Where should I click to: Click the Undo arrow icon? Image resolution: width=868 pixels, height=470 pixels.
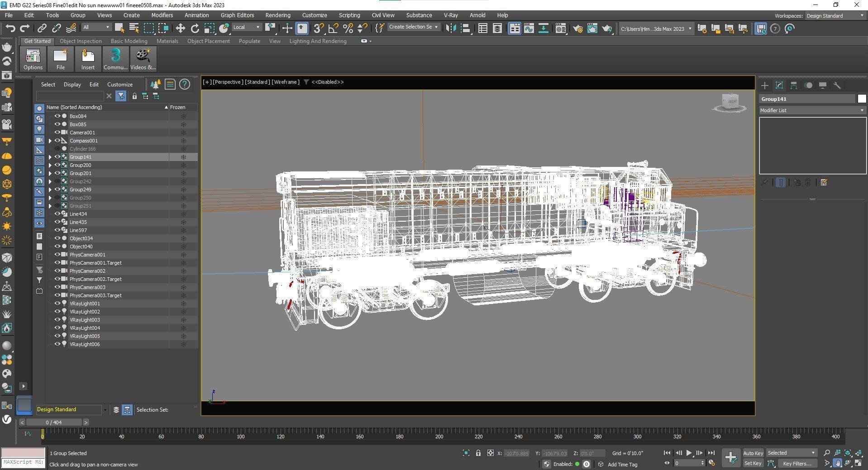pyautogui.click(x=10, y=28)
